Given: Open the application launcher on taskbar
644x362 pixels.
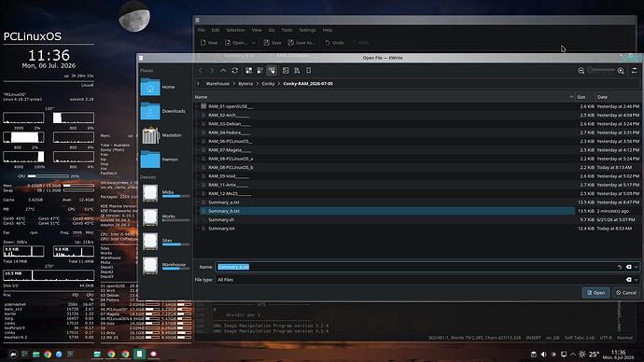Looking at the screenshot, I should pos(13,355).
